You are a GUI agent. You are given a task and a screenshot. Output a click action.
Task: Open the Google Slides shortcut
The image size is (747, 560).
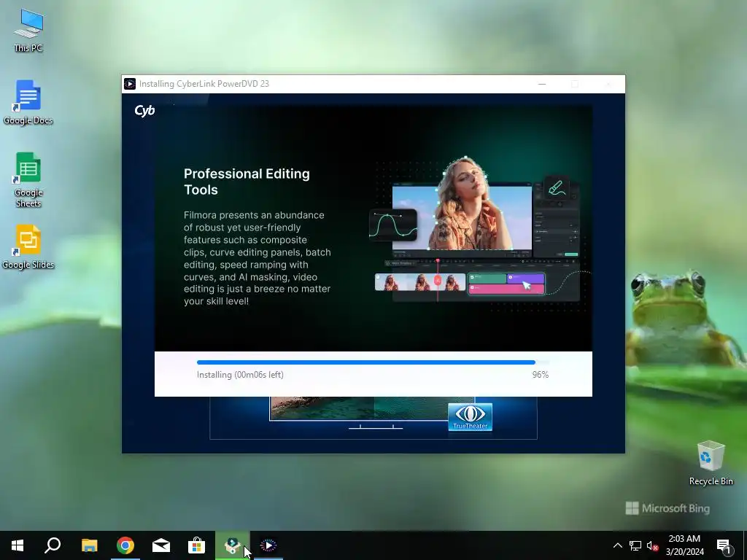point(28,247)
